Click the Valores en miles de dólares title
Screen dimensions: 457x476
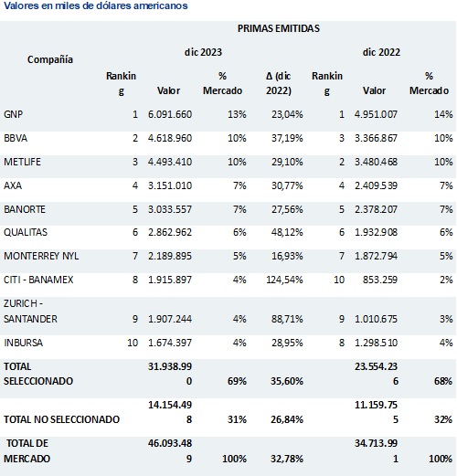(x=96, y=5)
